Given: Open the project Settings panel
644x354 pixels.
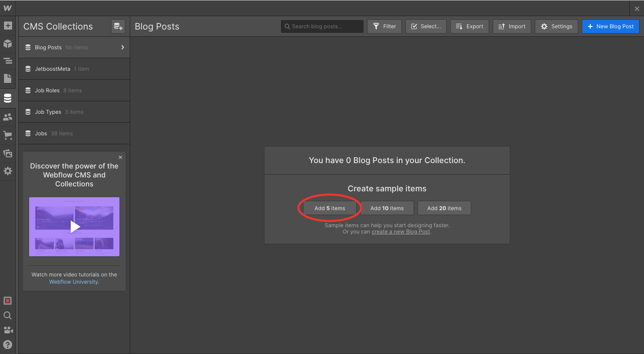Looking at the screenshot, I should pos(8,171).
